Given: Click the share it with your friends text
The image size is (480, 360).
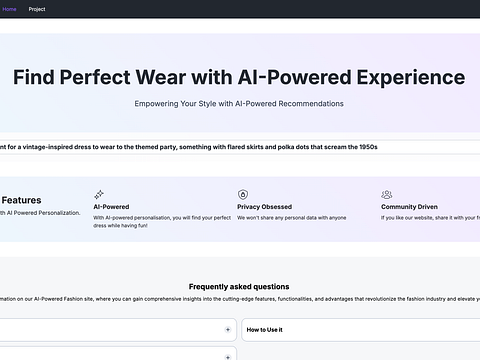Looking at the screenshot, I should tap(430, 218).
